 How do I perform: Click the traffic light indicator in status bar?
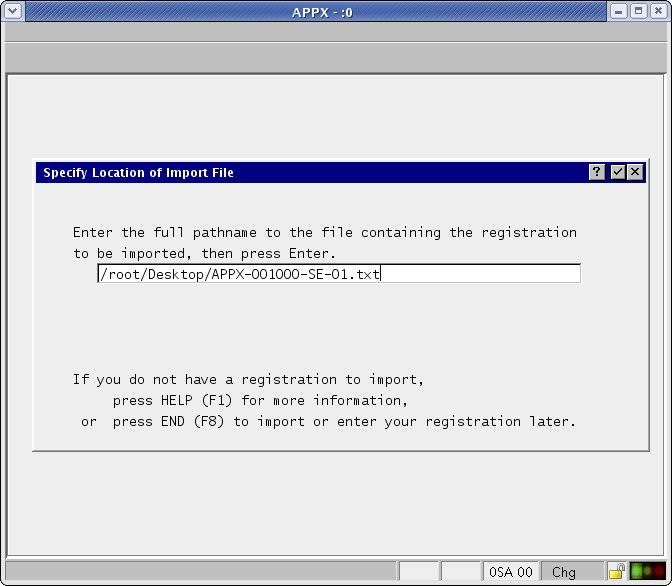pyautogui.click(x=647, y=572)
